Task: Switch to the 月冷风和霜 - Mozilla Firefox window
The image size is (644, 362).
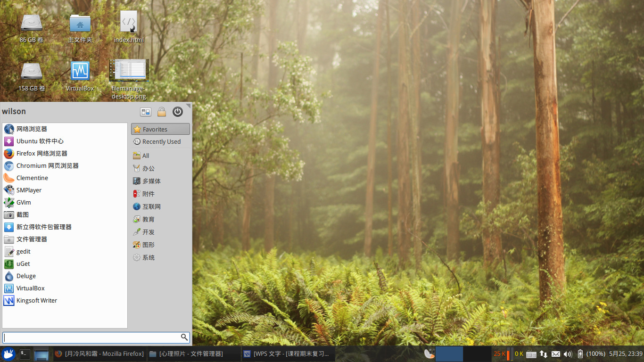Action: click(99, 354)
